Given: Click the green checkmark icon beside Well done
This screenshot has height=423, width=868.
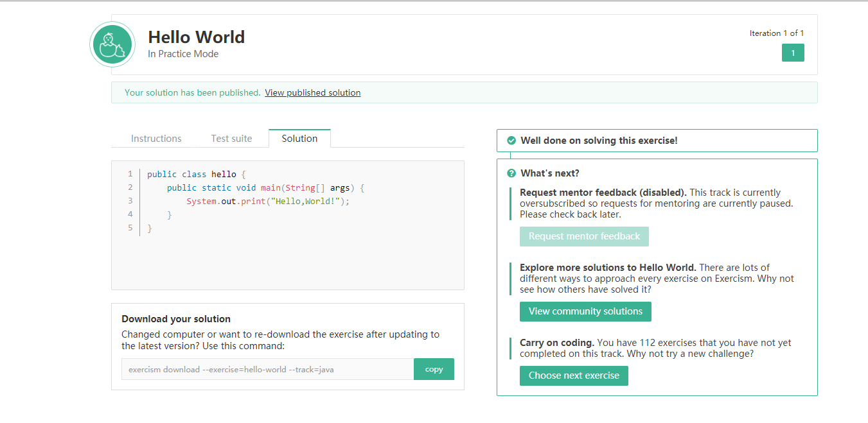Looking at the screenshot, I should (511, 141).
